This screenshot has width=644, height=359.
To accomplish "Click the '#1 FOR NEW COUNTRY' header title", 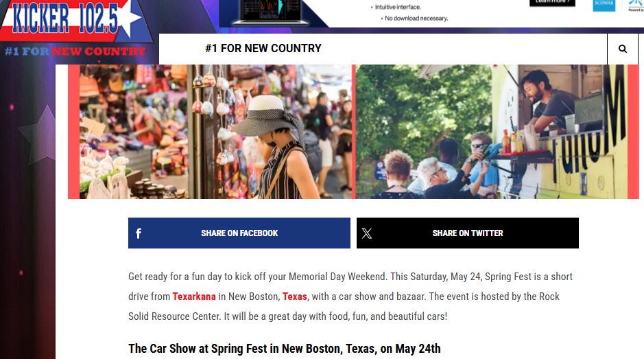I will tap(263, 48).
